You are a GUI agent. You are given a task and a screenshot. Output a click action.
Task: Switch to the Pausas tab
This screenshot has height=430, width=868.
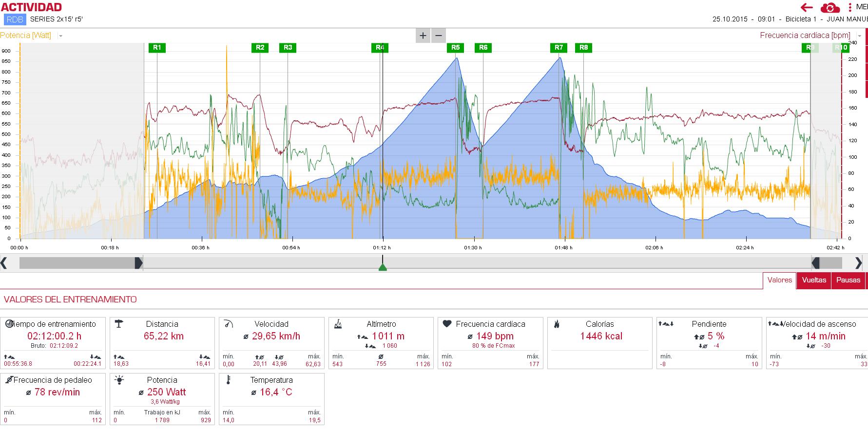[x=848, y=280]
